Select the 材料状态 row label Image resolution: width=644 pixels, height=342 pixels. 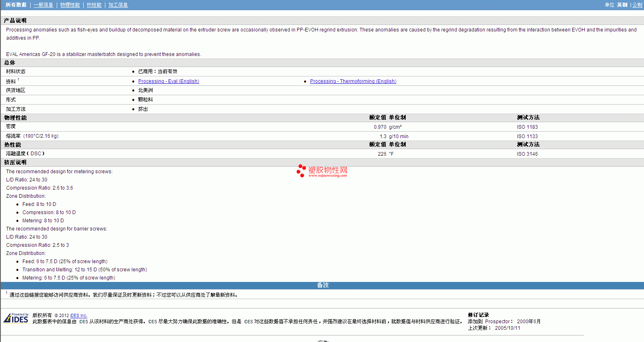16,72
